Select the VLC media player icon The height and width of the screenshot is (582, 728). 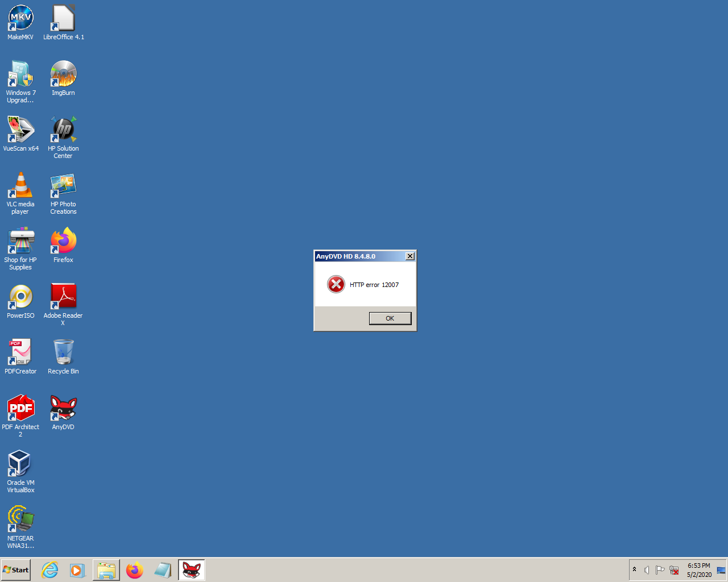[x=20, y=185]
